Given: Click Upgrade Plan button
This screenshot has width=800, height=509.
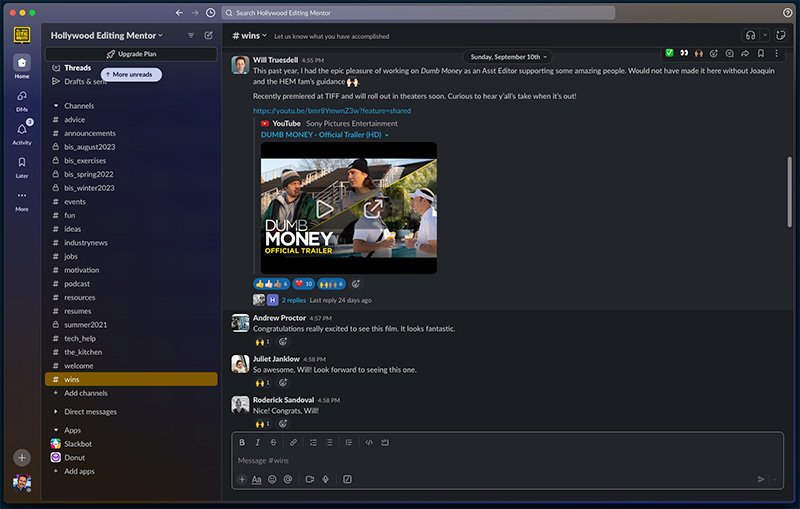Looking at the screenshot, I should [x=131, y=54].
